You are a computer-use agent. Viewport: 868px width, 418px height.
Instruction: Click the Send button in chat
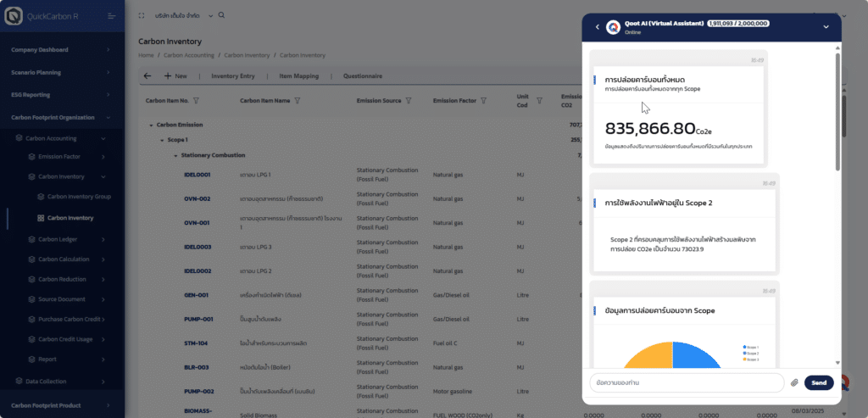[819, 382]
